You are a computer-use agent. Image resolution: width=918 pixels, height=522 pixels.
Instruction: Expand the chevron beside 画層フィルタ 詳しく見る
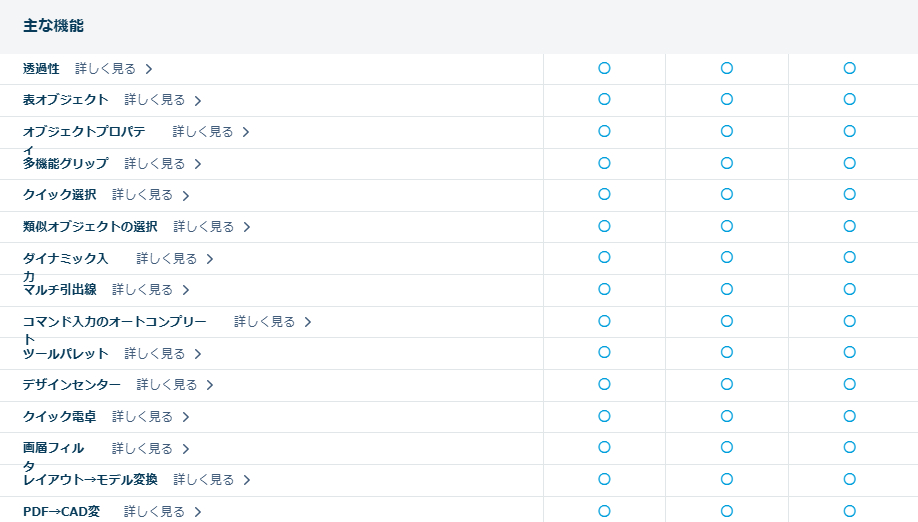click(x=186, y=449)
